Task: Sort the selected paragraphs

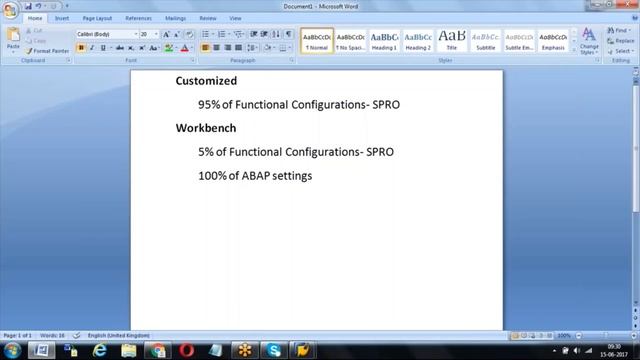Action: 276,34
